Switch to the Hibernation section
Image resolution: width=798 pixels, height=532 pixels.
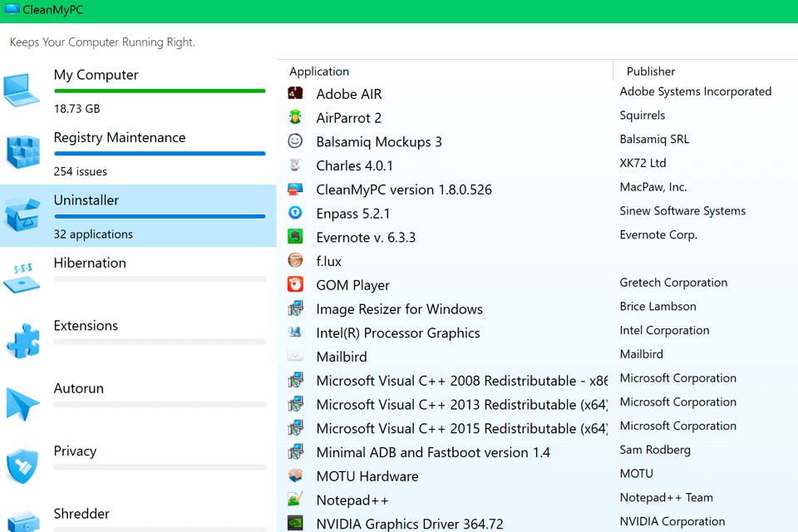[x=138, y=278]
